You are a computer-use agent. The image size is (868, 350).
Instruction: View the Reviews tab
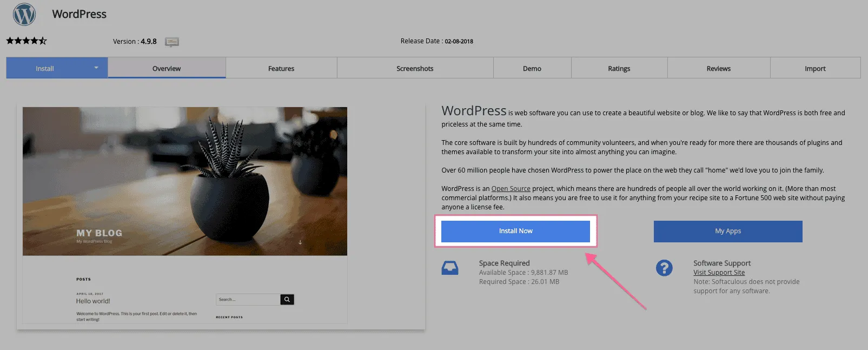pyautogui.click(x=719, y=68)
